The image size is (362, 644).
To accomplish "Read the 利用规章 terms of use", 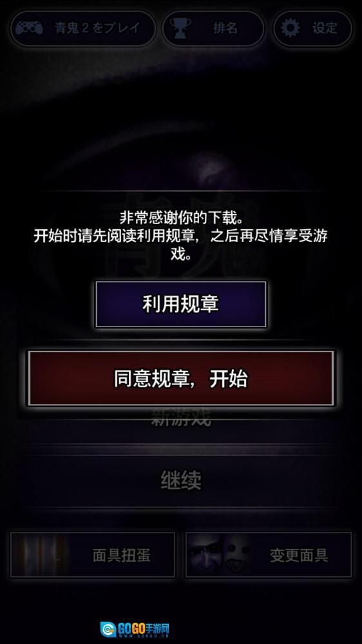I will [x=181, y=305].
